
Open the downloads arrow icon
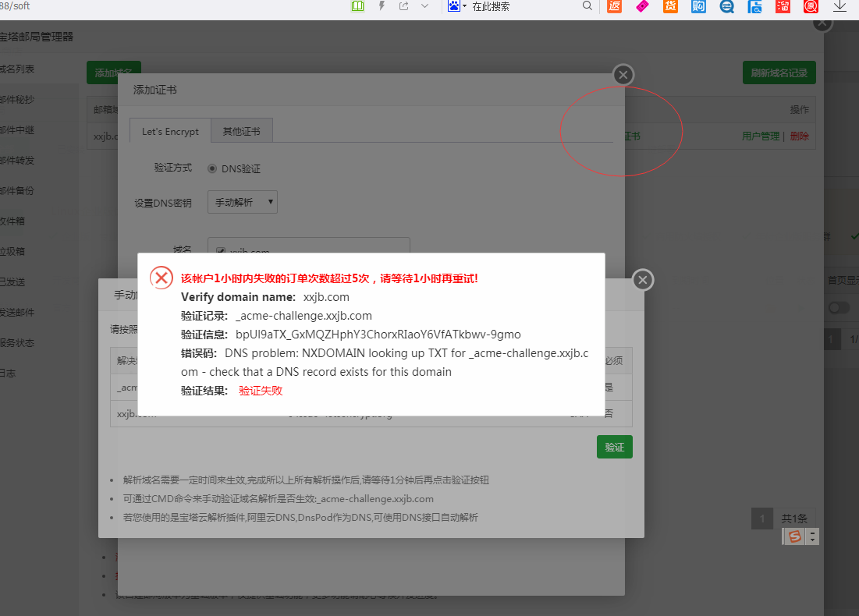tap(839, 6)
